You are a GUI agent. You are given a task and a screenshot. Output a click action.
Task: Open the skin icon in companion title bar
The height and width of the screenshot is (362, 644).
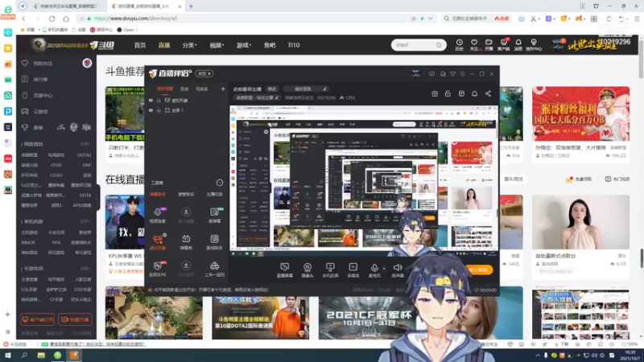(452, 74)
